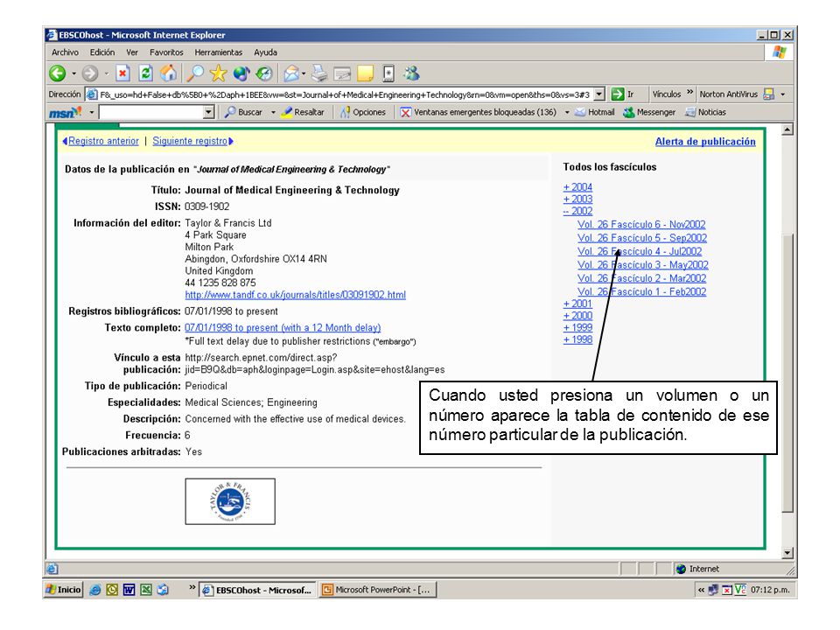Screen dimensions: 840x630
Task: Open blocked popups dropdown arrow
Action: pyautogui.click(x=567, y=112)
